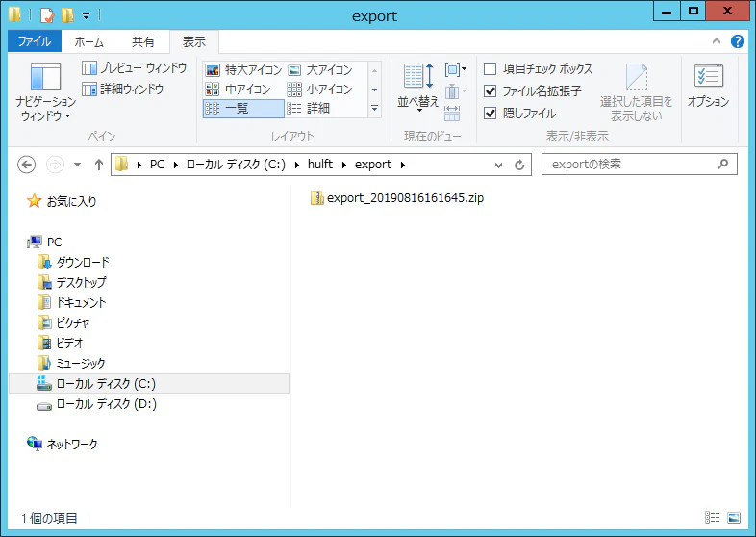The width and height of the screenshot is (756, 537).
Task: Select the View (表示) tab
Action: (194, 42)
